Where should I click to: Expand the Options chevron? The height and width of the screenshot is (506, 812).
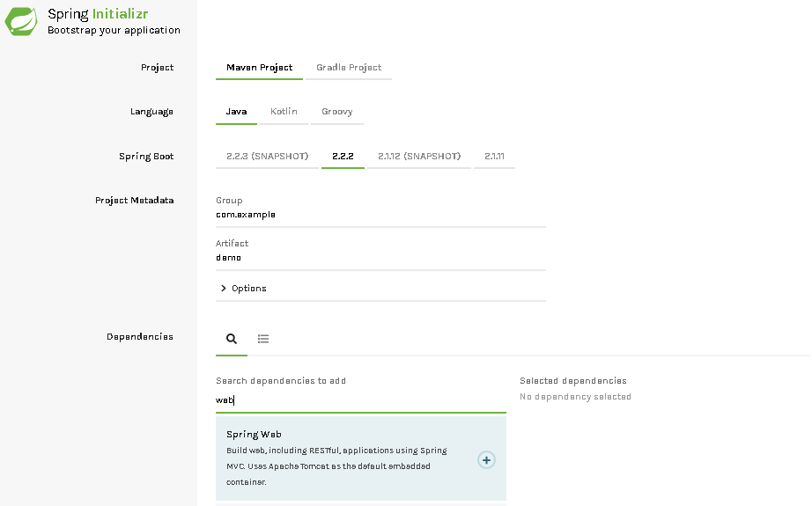pos(223,288)
